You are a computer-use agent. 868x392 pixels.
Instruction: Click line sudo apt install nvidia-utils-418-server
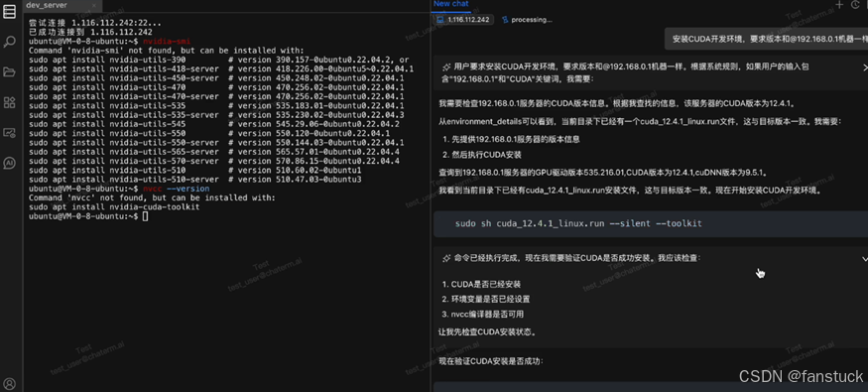pyautogui.click(x=221, y=68)
